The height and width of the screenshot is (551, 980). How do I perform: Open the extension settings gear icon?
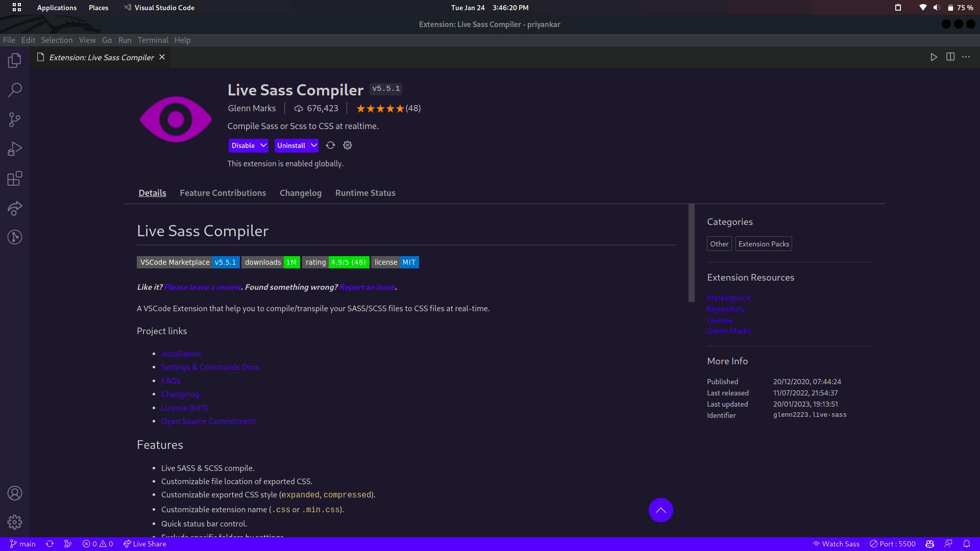point(347,145)
